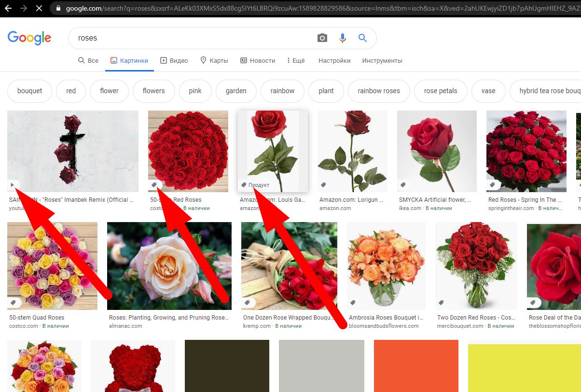Switch to Карты tab
The image size is (581, 392).
coord(214,60)
